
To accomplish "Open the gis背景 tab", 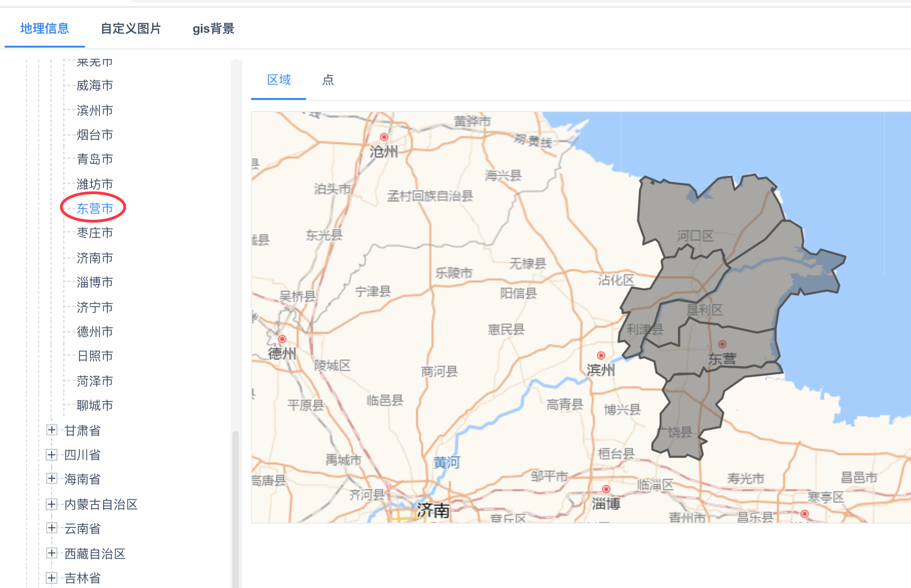I will point(213,28).
